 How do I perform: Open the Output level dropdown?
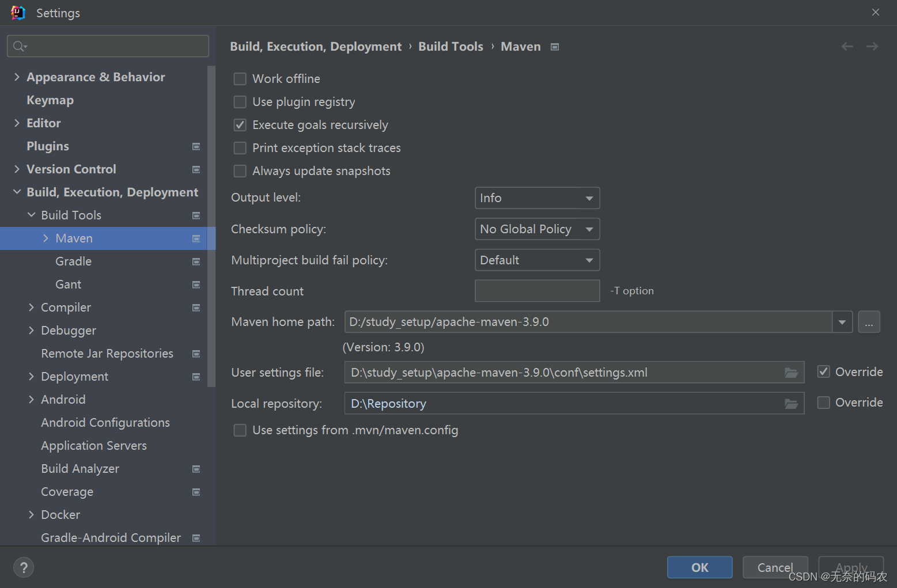[537, 198]
